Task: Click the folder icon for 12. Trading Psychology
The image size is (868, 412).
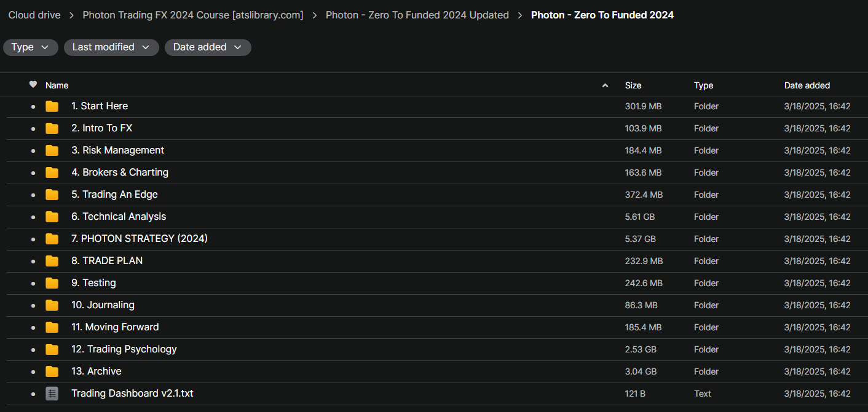Action: click(52, 349)
